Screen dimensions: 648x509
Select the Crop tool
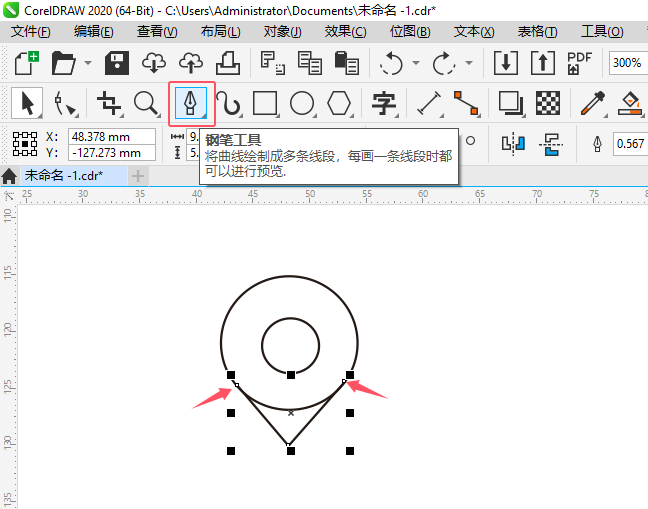click(109, 103)
